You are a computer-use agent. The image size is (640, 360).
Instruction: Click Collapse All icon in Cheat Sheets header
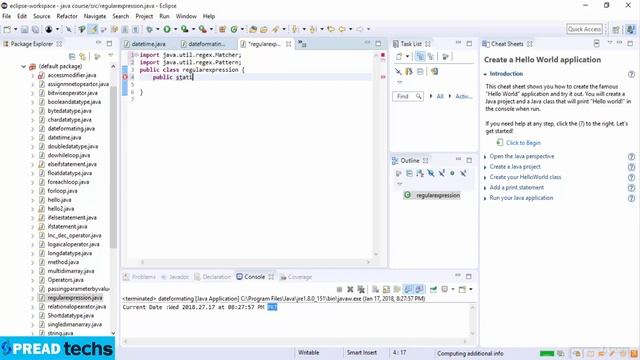pyautogui.click(x=596, y=44)
